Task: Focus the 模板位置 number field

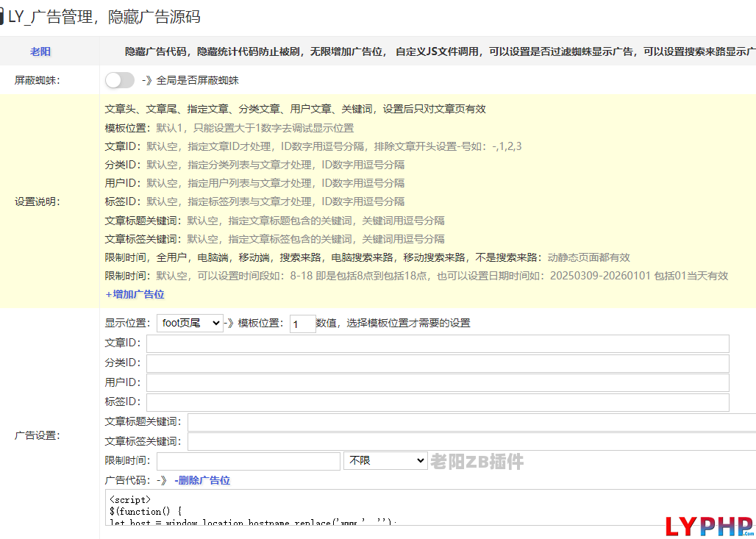Action: click(302, 324)
